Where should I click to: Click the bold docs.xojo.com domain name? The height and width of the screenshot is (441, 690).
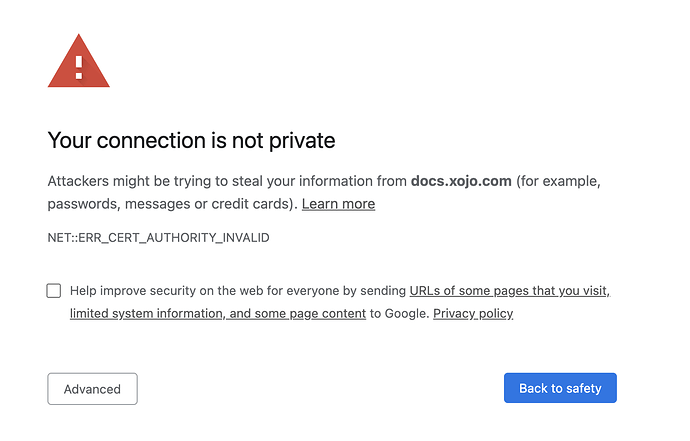click(461, 181)
